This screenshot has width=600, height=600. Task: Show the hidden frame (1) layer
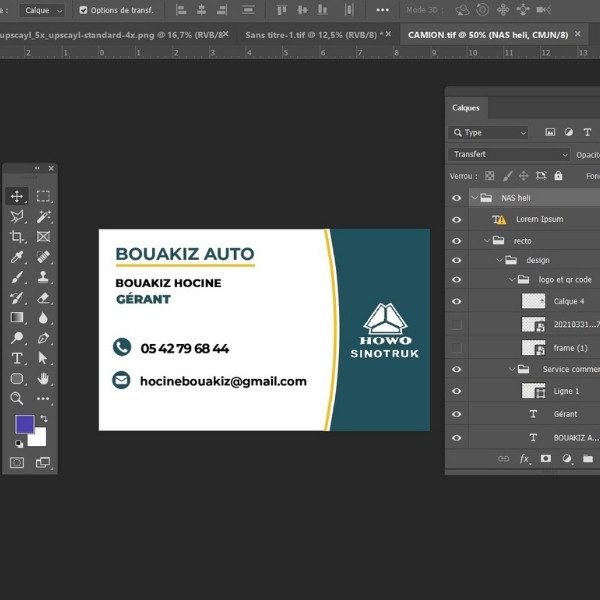point(456,347)
